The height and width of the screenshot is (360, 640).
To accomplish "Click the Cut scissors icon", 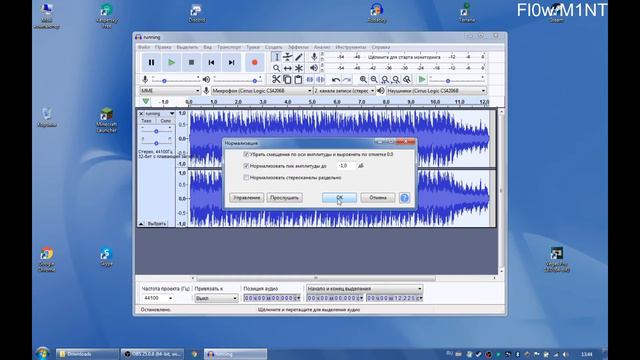I will click(276, 80).
